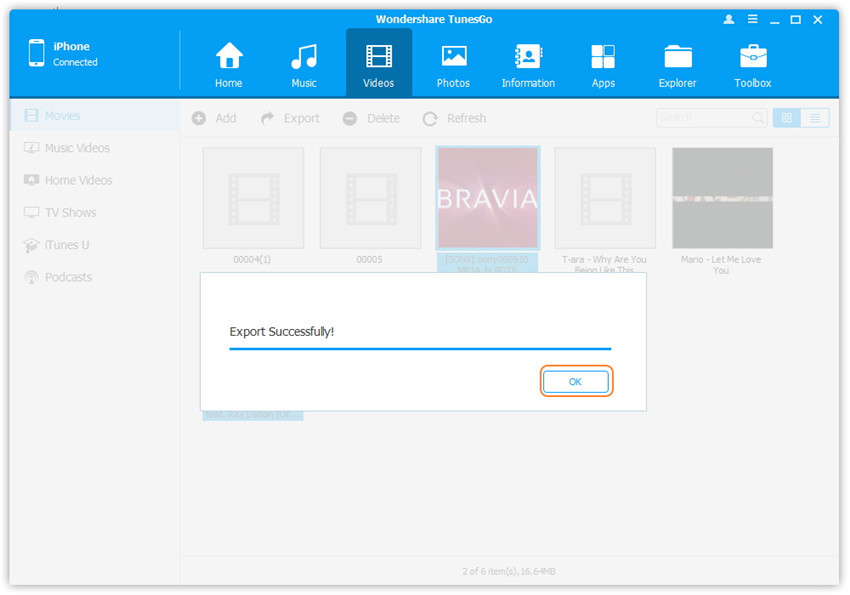Open the Explorer folder section
This screenshot has height=595, width=850.
(x=678, y=65)
